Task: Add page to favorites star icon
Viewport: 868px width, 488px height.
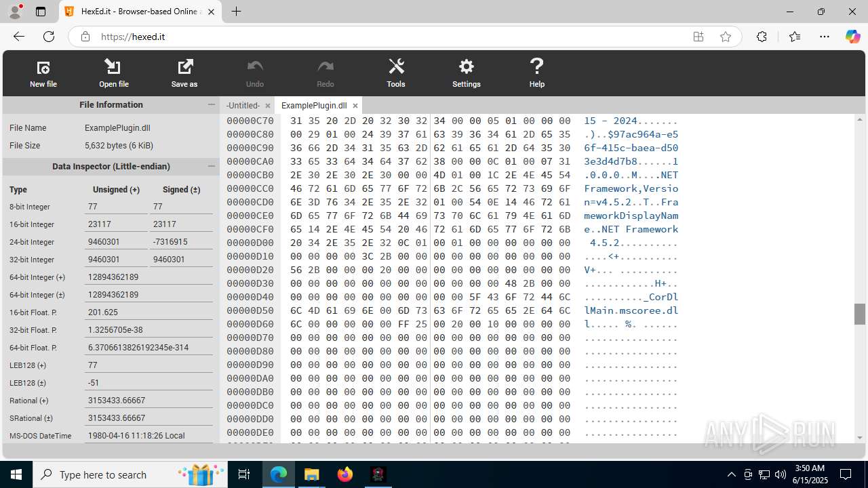Action: pyautogui.click(x=726, y=37)
